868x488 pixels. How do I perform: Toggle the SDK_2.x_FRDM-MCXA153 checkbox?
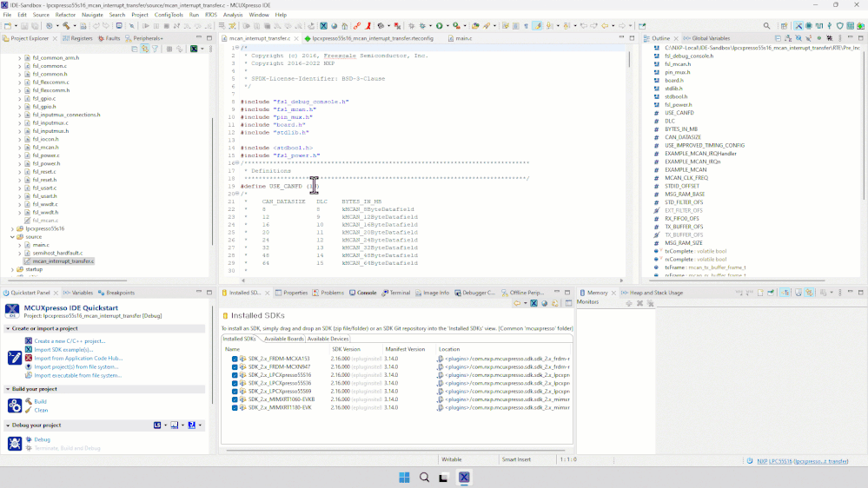pyautogui.click(x=235, y=359)
